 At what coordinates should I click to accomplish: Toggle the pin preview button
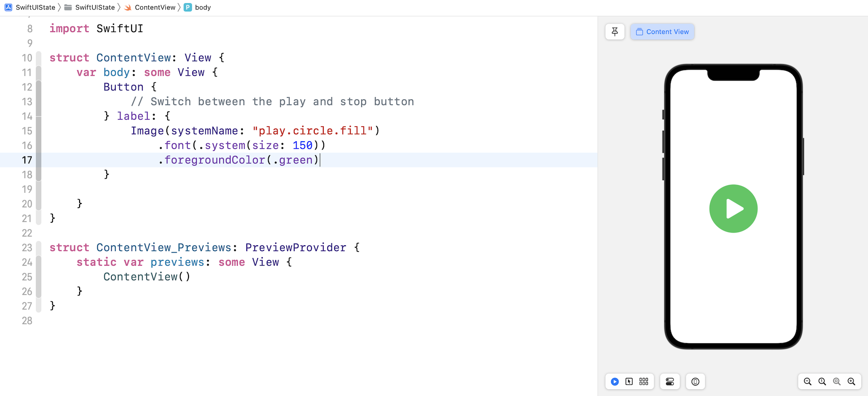pyautogui.click(x=614, y=32)
